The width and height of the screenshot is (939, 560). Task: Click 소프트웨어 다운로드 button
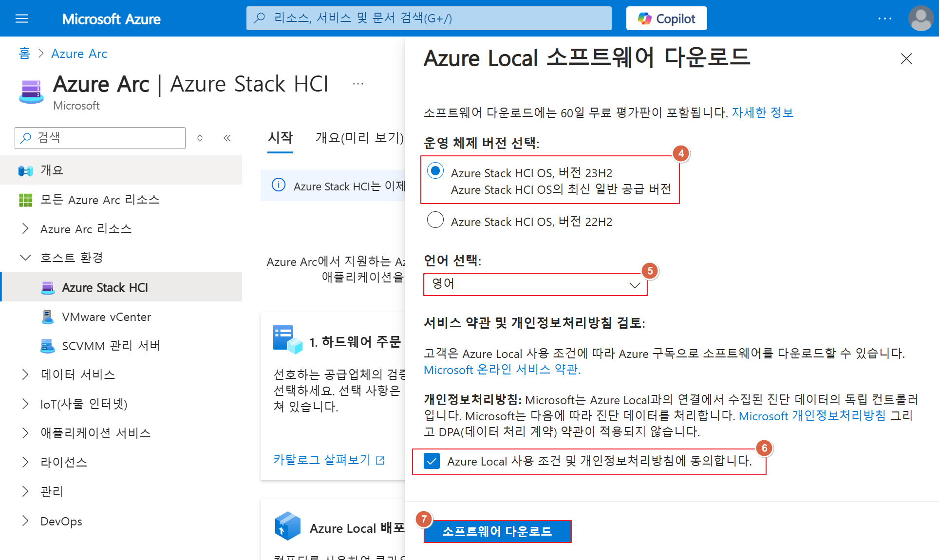pyautogui.click(x=497, y=531)
